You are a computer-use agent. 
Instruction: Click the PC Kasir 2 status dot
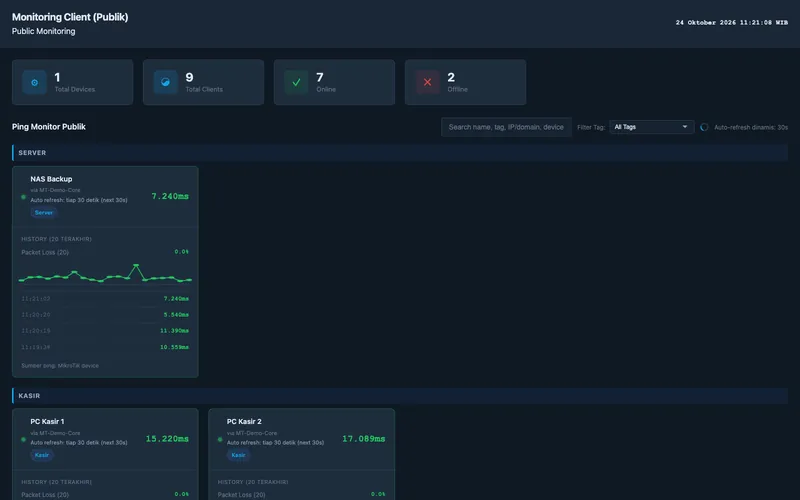click(220, 439)
